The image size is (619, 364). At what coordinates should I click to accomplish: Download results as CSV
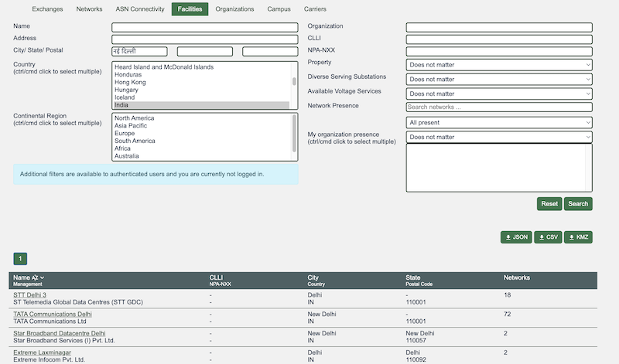pyautogui.click(x=548, y=237)
